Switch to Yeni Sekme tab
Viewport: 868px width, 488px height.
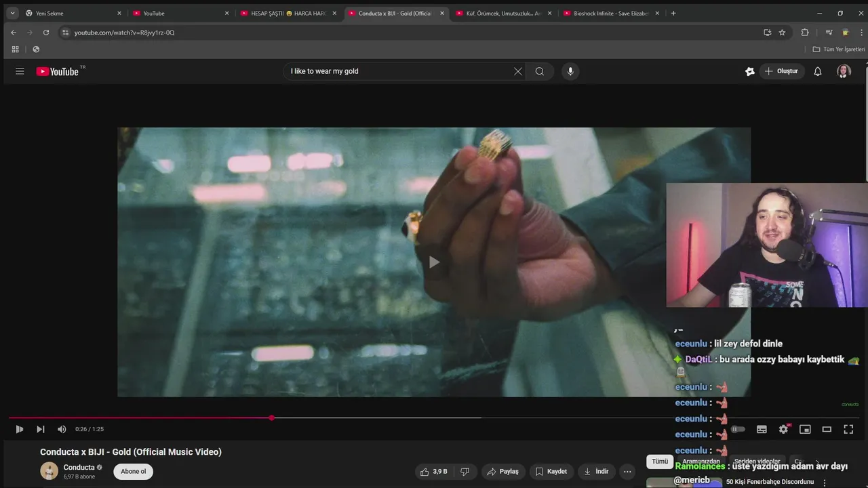click(73, 13)
